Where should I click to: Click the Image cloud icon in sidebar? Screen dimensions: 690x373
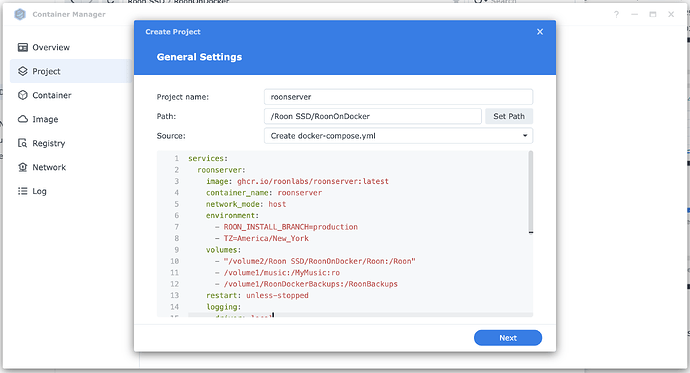coord(23,119)
